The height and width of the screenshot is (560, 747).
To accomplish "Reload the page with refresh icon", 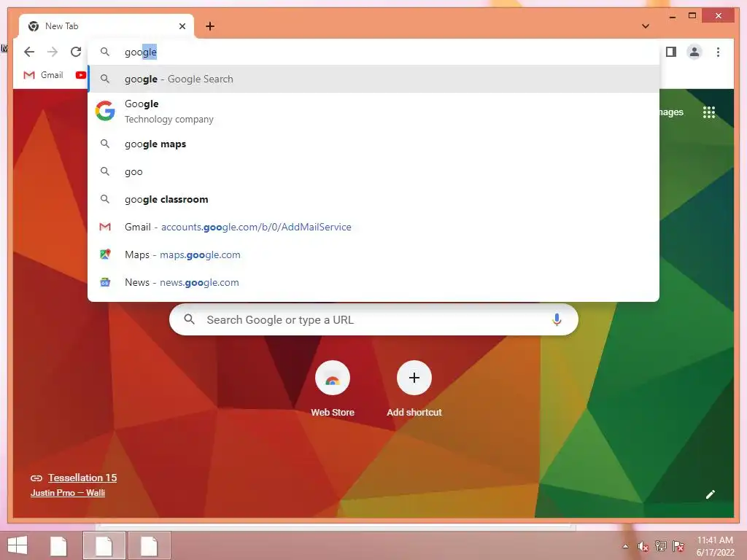I will tap(76, 52).
